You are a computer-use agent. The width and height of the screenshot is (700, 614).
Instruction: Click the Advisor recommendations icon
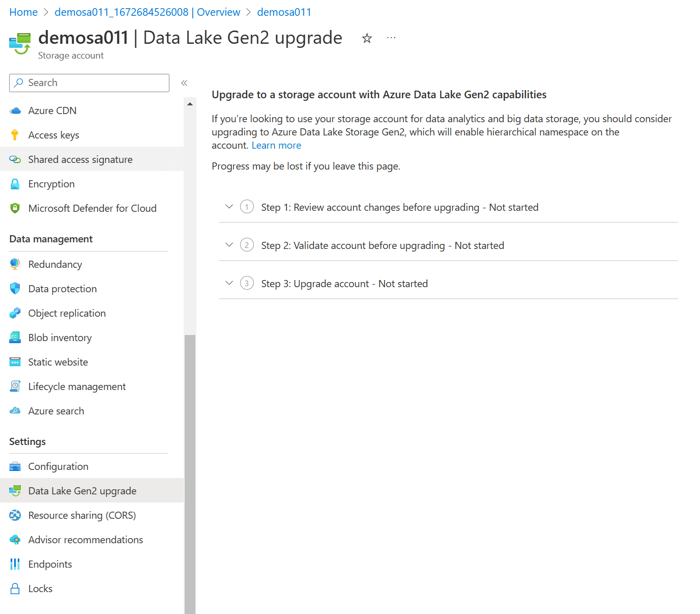[x=15, y=540]
